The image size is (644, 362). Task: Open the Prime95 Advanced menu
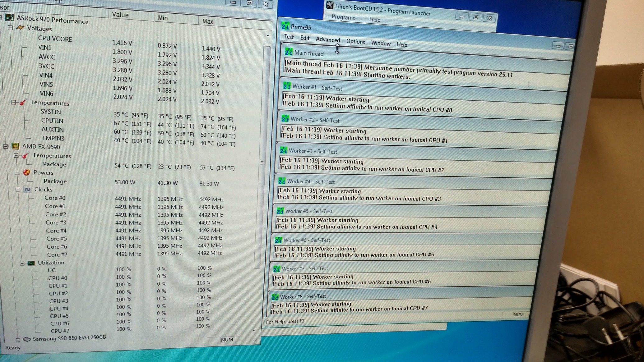point(328,39)
